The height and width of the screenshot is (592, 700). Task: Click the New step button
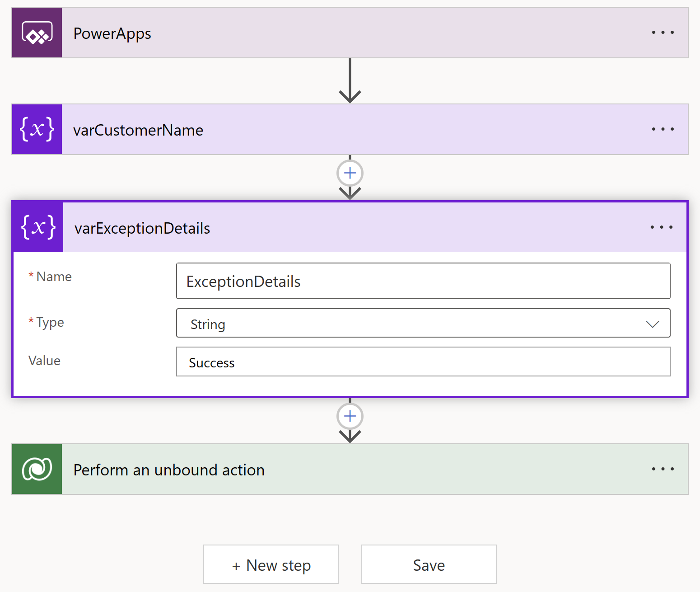(271, 565)
